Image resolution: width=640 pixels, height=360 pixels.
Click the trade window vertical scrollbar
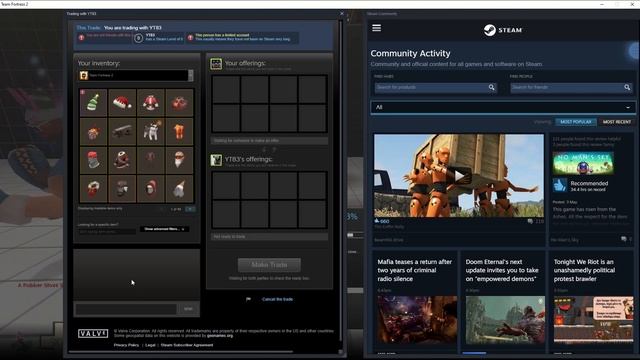[x=341, y=182]
